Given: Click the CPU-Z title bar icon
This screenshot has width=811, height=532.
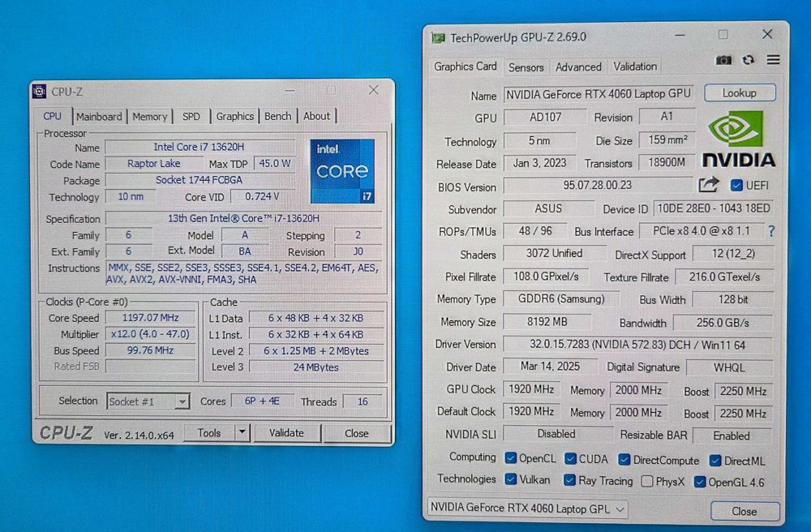Looking at the screenshot, I should (39, 92).
